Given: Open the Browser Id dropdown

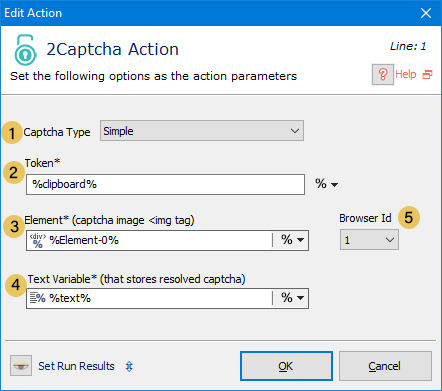Looking at the screenshot, I should pyautogui.click(x=369, y=240).
